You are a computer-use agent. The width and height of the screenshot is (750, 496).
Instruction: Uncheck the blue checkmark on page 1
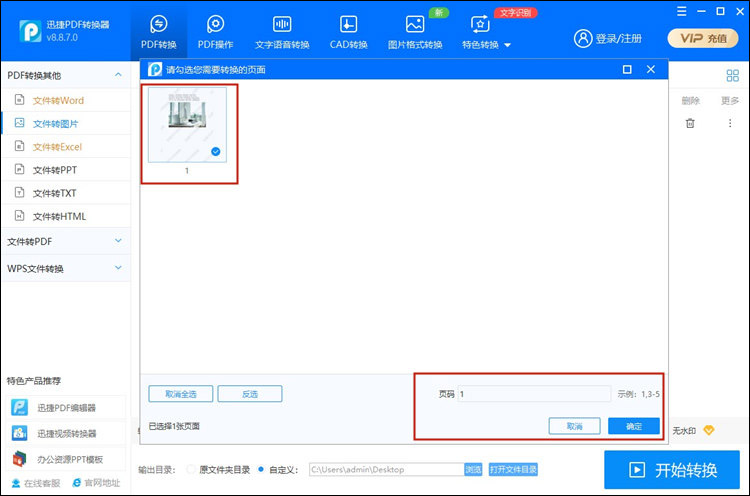216,152
